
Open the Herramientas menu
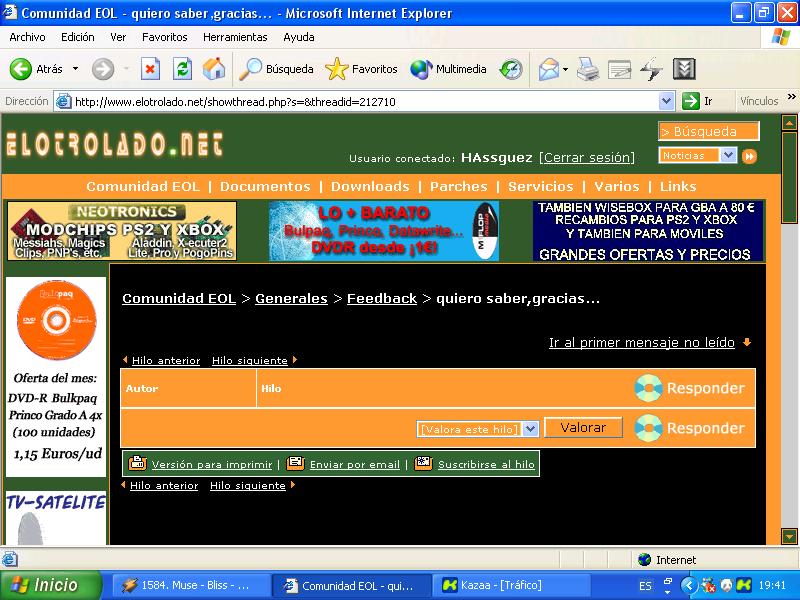235,37
